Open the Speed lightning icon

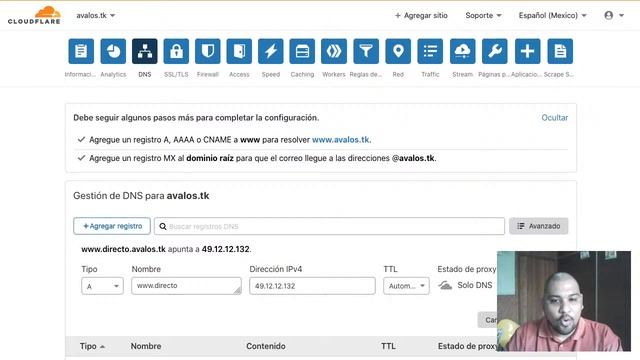[271, 51]
